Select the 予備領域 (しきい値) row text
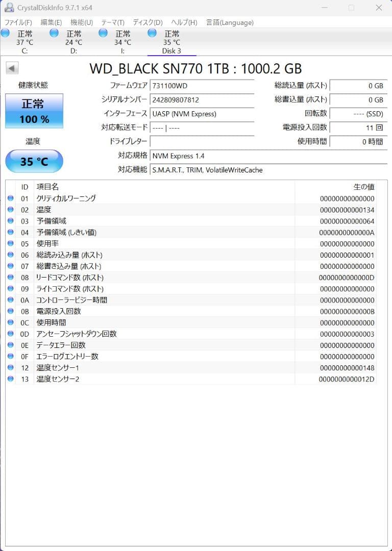Screen dimensions: 392x551 (66, 232)
